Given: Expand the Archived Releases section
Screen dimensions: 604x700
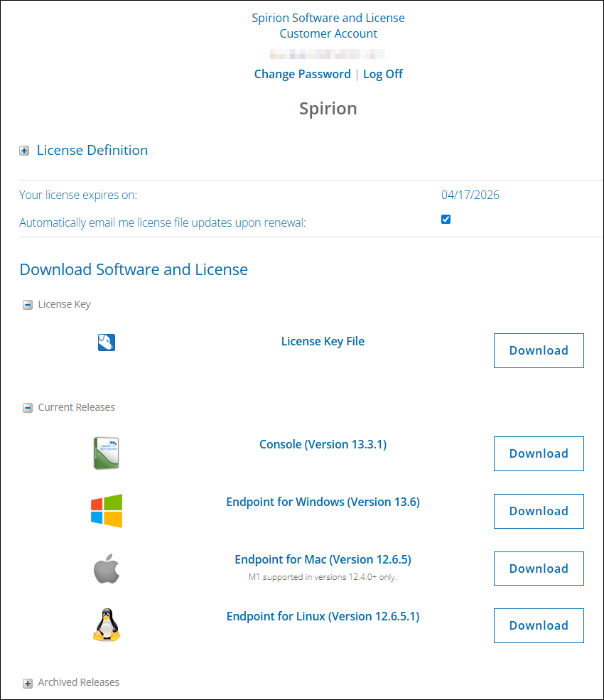Looking at the screenshot, I should [x=28, y=684].
